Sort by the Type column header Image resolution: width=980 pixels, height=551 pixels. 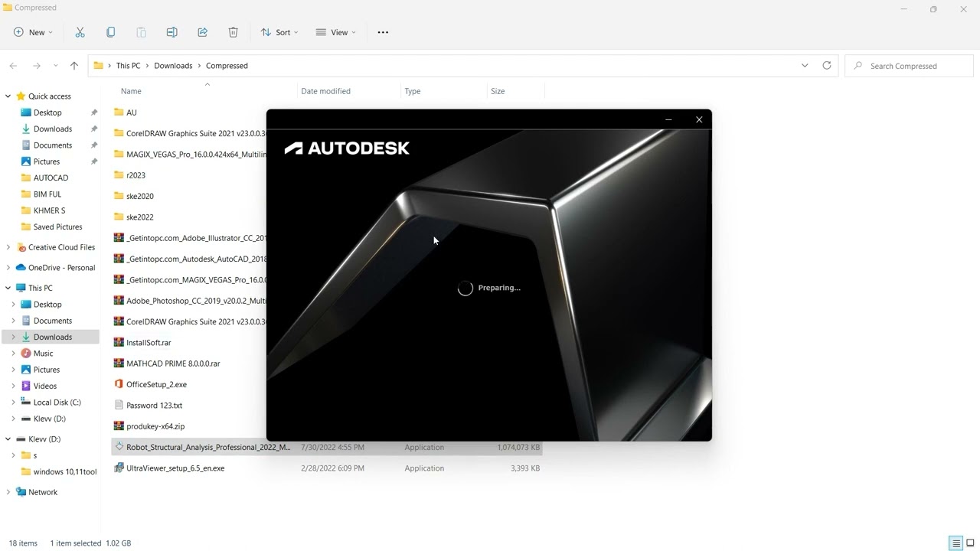click(413, 91)
